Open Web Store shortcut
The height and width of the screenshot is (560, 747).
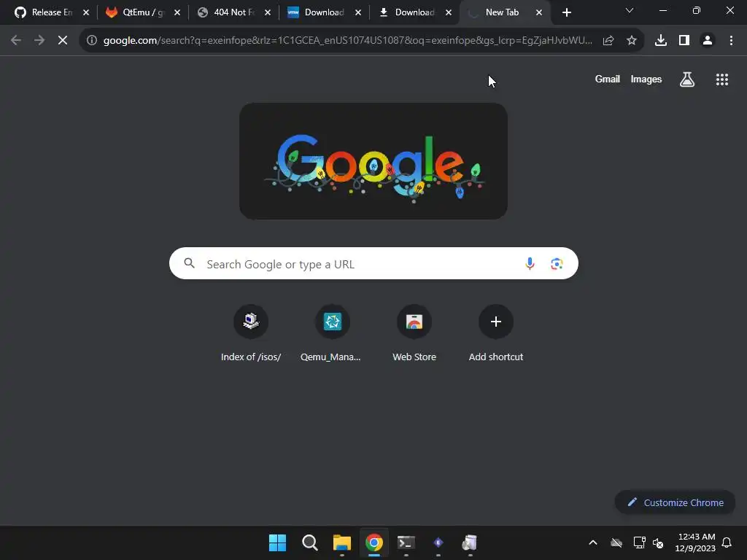click(x=414, y=333)
